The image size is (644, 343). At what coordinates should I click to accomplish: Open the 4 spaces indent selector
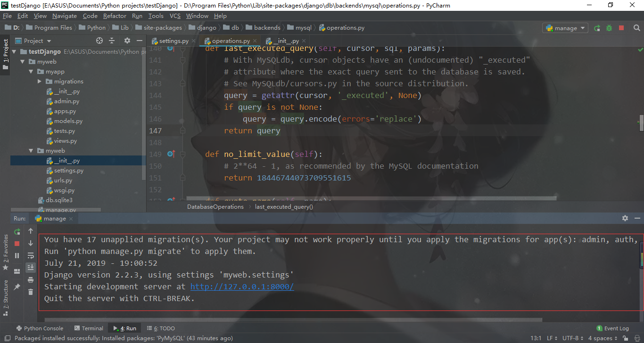point(603,338)
